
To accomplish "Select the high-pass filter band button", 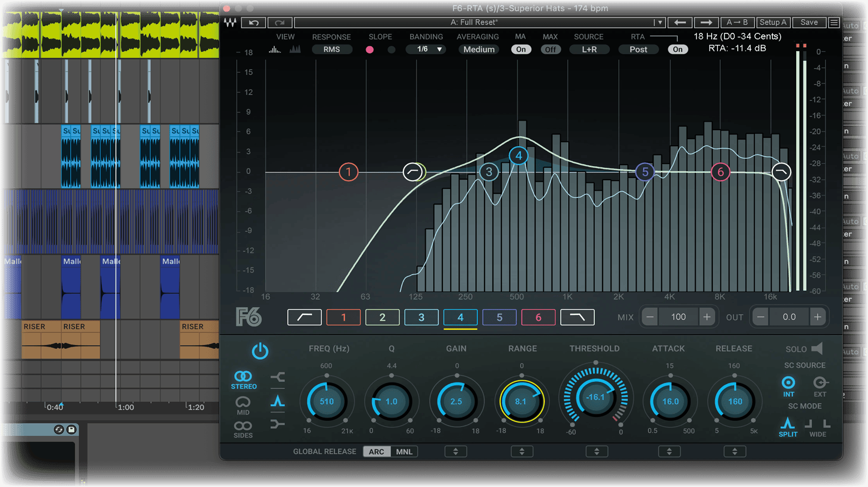I will pyautogui.click(x=304, y=317).
